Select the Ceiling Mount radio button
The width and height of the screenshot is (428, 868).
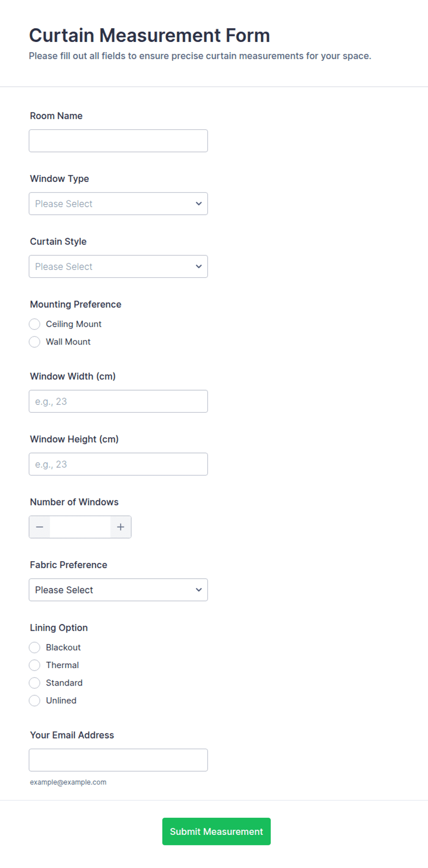coord(35,324)
